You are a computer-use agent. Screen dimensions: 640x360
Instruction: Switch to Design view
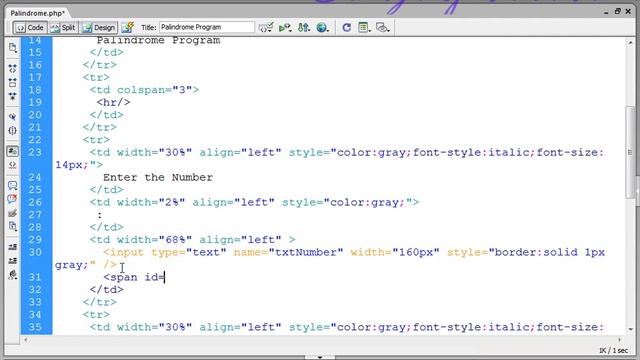pyautogui.click(x=99, y=27)
